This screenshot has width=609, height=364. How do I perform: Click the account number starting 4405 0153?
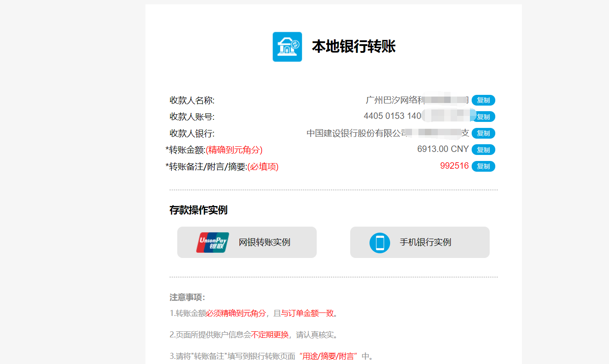pos(392,116)
